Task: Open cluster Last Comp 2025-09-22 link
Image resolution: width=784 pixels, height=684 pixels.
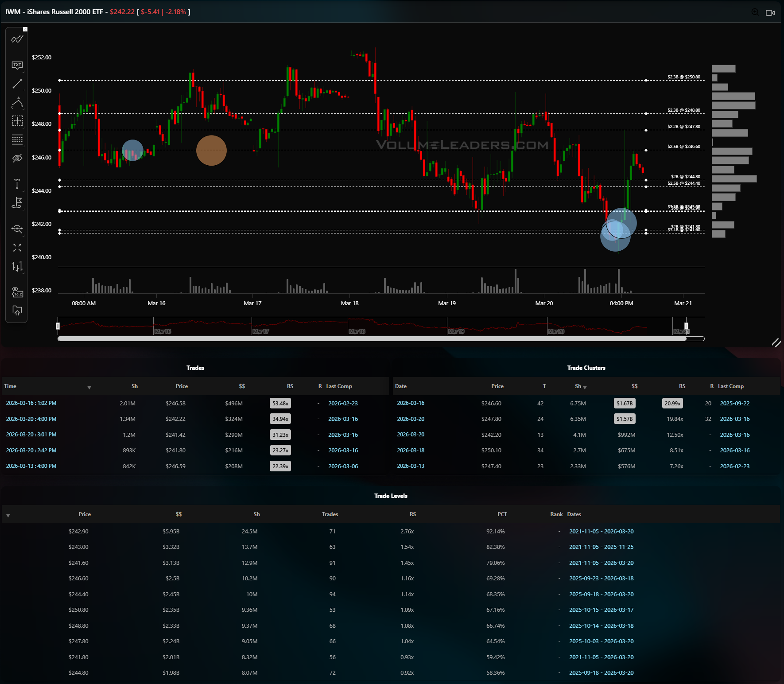Action: point(735,404)
